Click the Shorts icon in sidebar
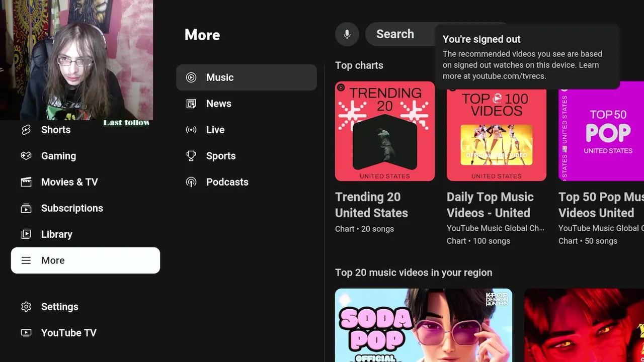The image size is (644, 362). pos(26,130)
